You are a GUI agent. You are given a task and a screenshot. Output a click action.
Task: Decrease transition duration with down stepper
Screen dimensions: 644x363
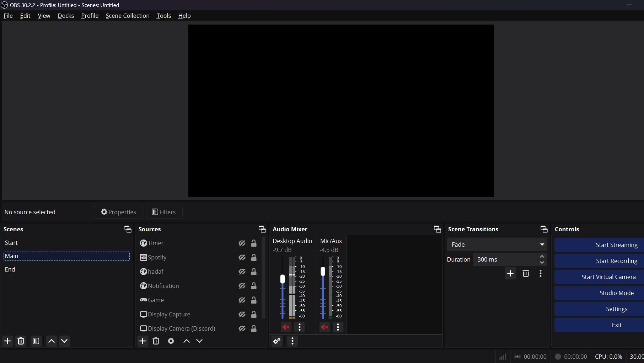tap(542, 263)
